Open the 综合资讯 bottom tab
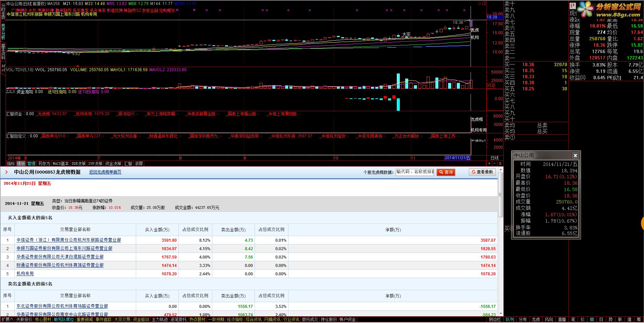644x323 pixels. [254, 320]
